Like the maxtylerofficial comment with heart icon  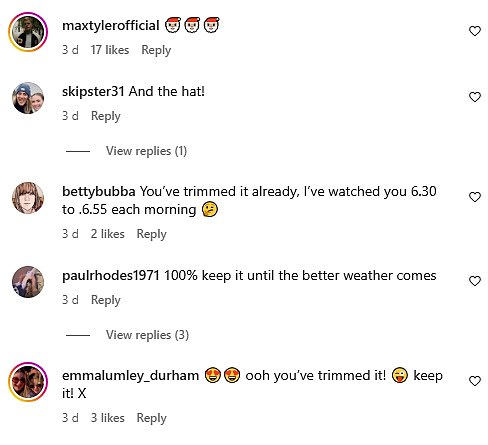[475, 31]
